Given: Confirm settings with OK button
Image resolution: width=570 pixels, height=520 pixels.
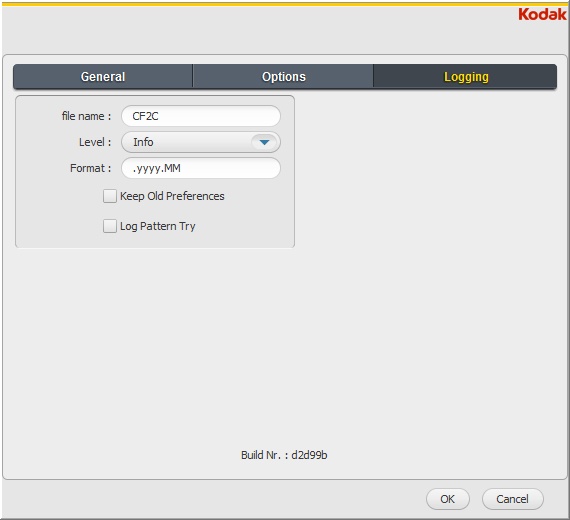Looking at the screenshot, I should [447, 499].
